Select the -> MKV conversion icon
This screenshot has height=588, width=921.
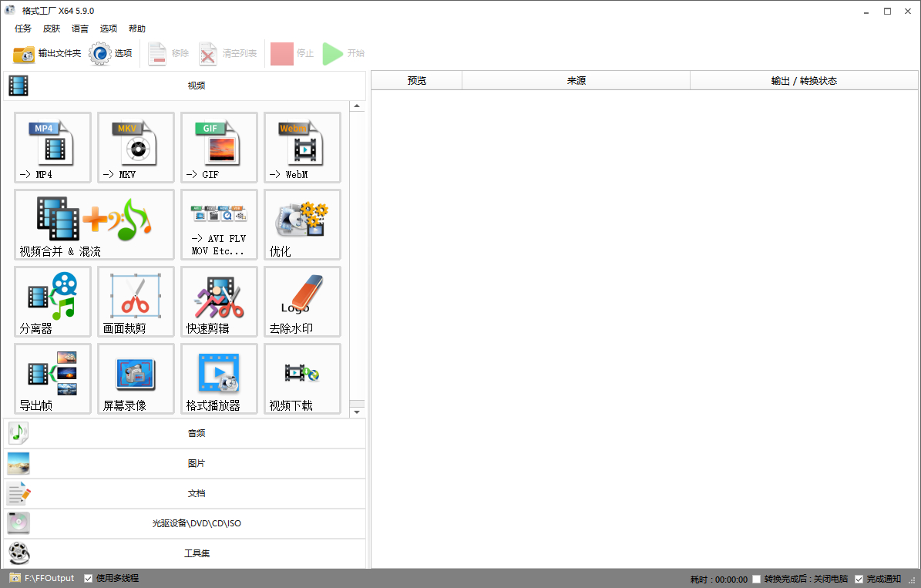point(136,147)
